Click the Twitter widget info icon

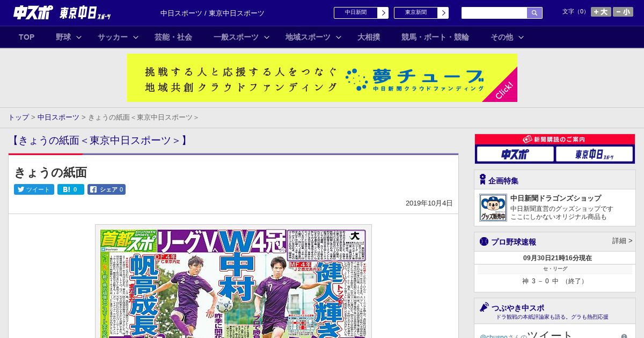point(624,337)
